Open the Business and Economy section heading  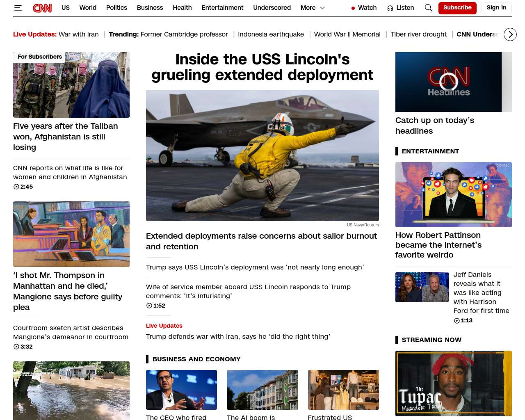[196, 359]
